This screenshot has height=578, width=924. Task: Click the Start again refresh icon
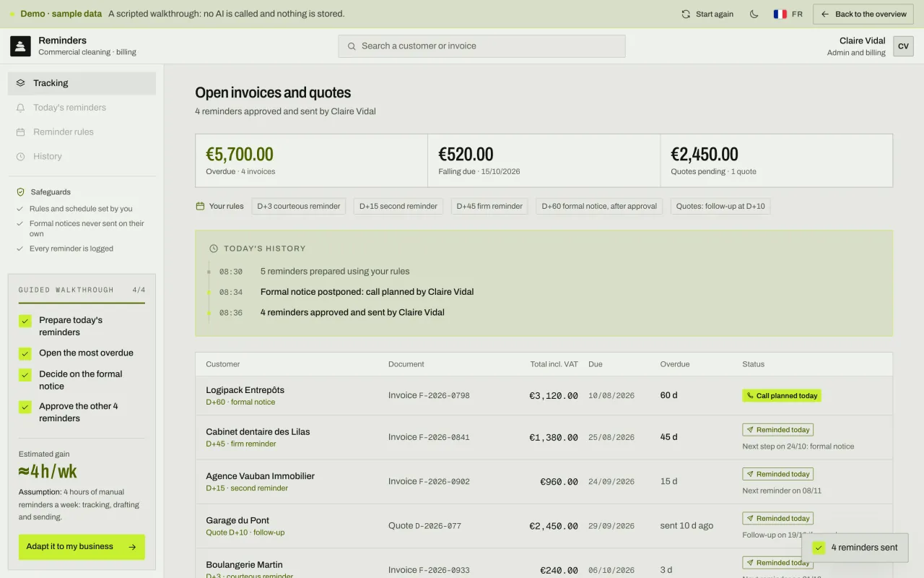(x=686, y=14)
